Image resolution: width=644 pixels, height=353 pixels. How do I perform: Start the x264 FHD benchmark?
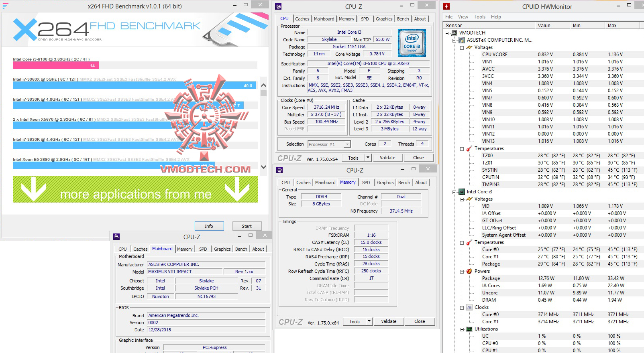(x=247, y=226)
